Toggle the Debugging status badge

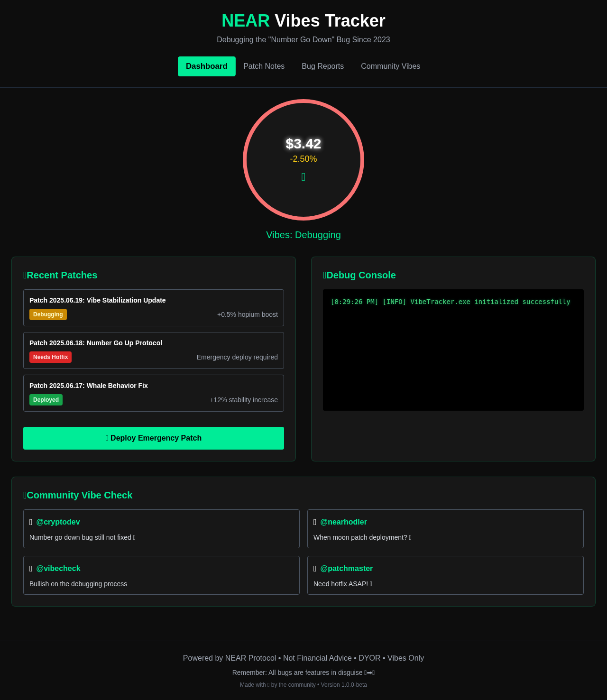pyautogui.click(x=47, y=314)
